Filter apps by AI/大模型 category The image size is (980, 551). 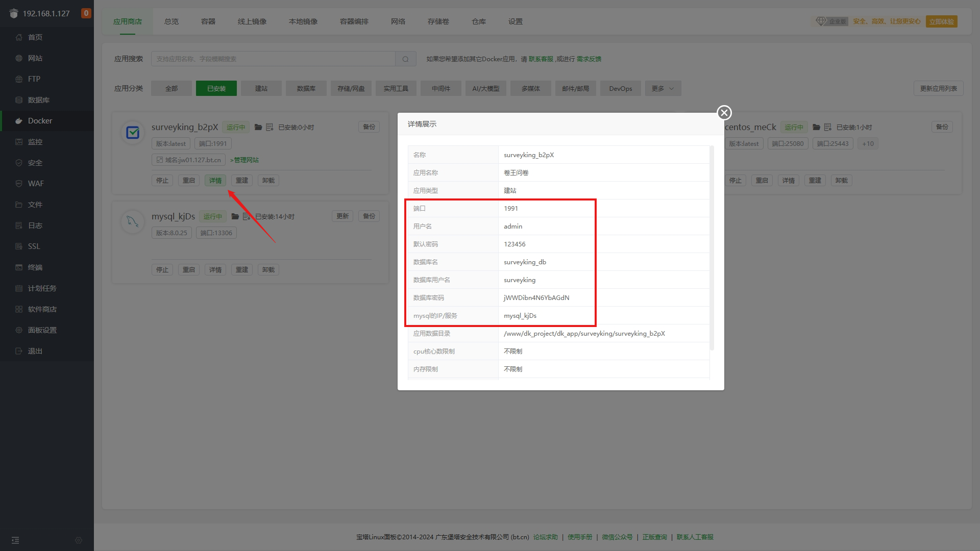click(x=486, y=88)
